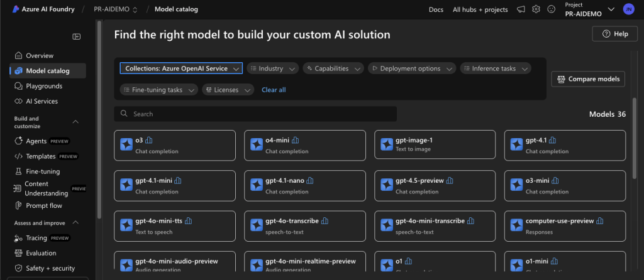Open the JN account avatar
Viewport: 644px width, 280px height.
click(x=628, y=9)
